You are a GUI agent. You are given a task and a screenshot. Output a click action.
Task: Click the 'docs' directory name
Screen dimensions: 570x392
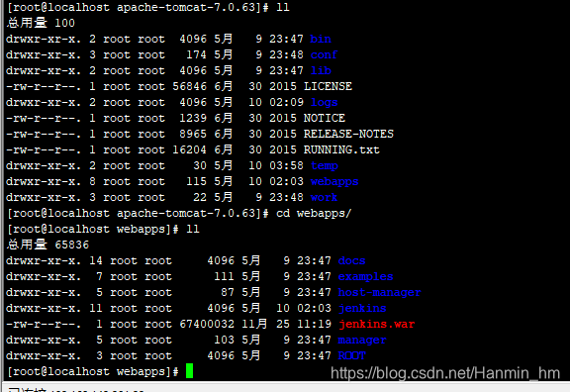click(351, 260)
